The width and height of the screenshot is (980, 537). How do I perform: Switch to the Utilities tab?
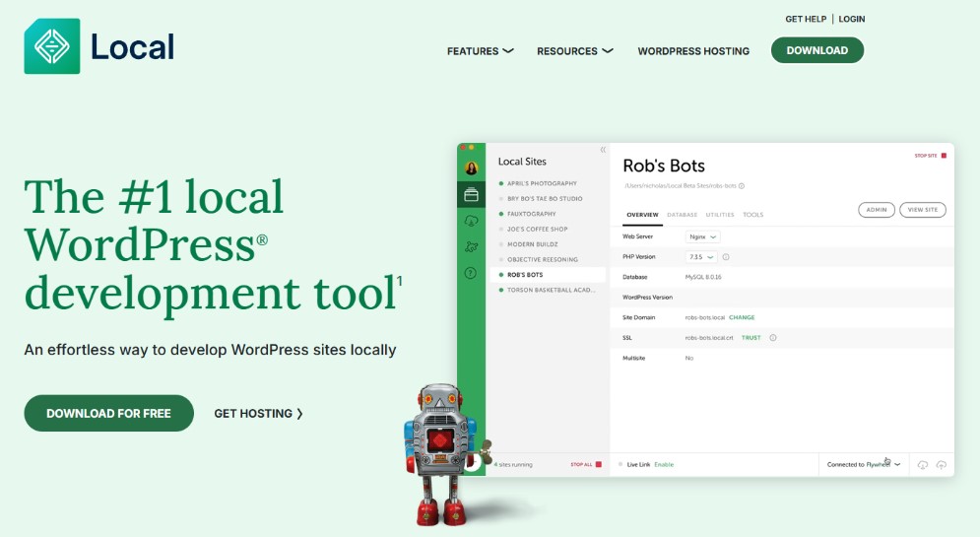[720, 215]
